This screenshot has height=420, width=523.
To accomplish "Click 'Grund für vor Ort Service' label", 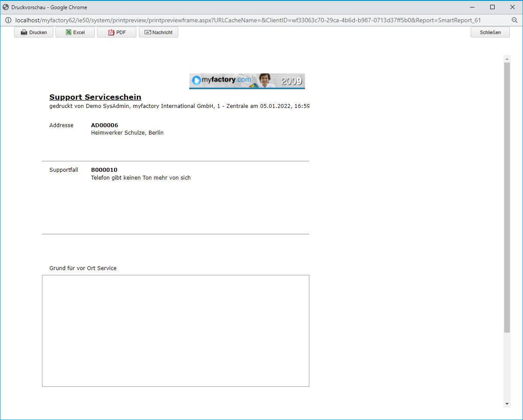I will (x=83, y=268).
